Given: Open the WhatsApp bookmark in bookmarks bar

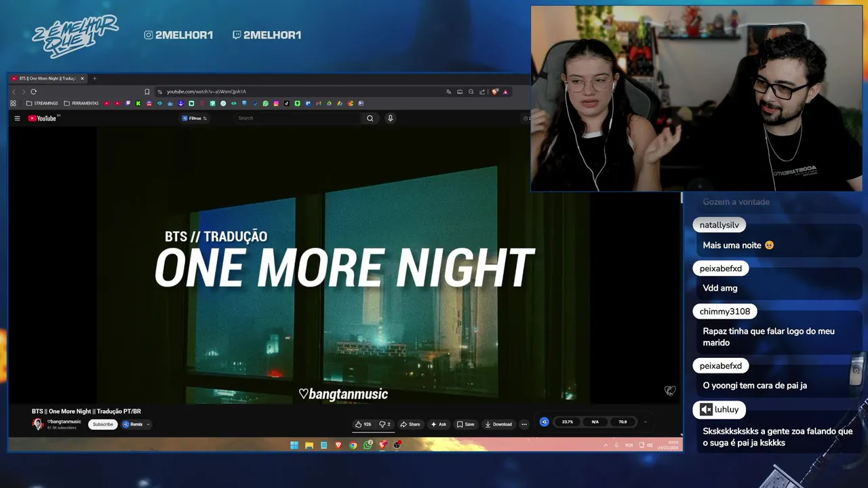Looking at the screenshot, I should 266,104.
